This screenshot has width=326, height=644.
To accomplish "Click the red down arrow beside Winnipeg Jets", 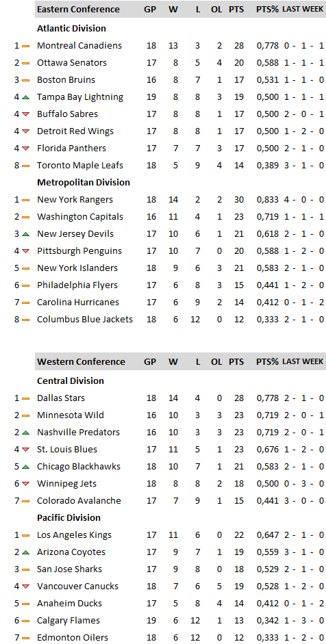I will [25, 484].
